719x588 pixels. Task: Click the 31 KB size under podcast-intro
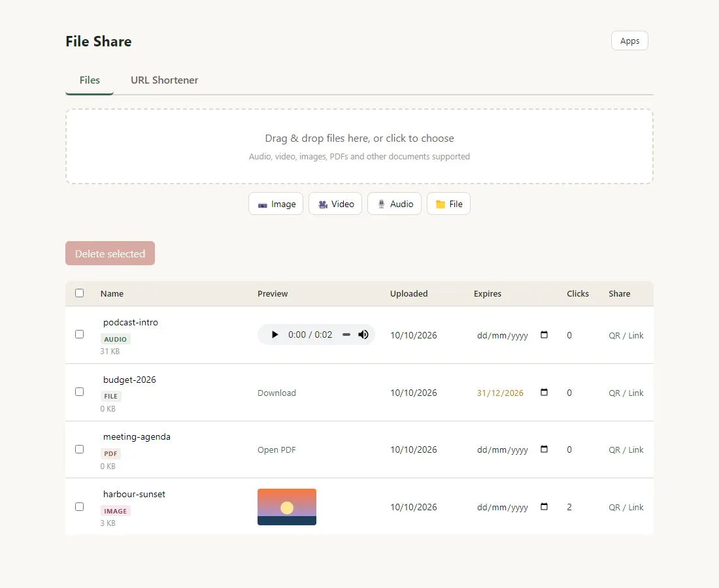point(110,351)
